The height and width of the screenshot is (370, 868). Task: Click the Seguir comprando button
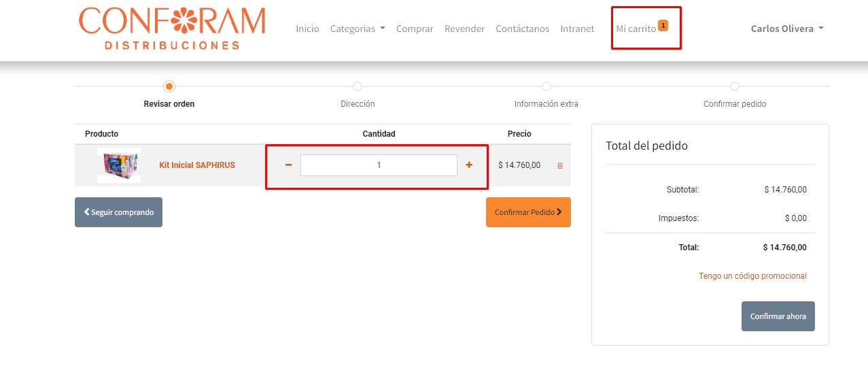click(118, 212)
